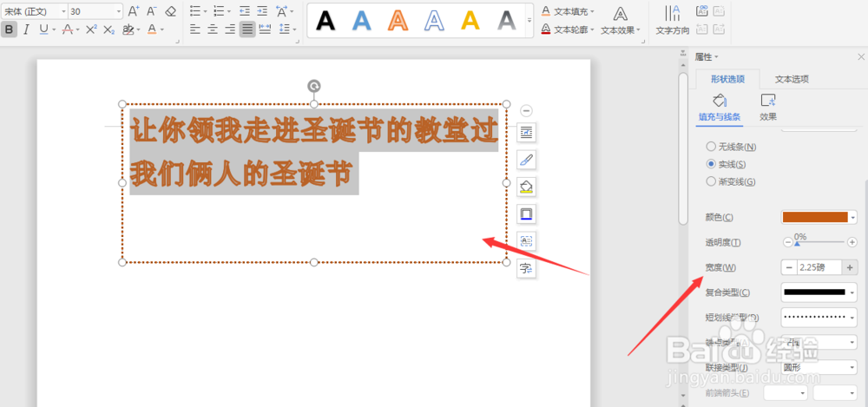Choose the orange outline text style

398,21
